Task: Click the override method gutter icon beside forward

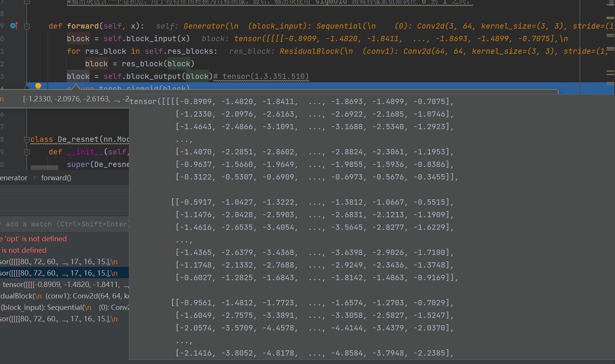Action: pyautogui.click(x=14, y=26)
